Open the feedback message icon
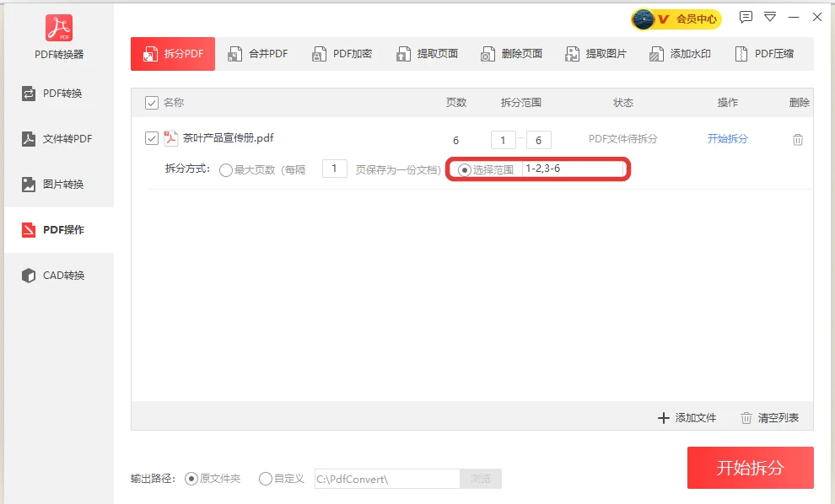The image size is (835, 504). tap(746, 17)
